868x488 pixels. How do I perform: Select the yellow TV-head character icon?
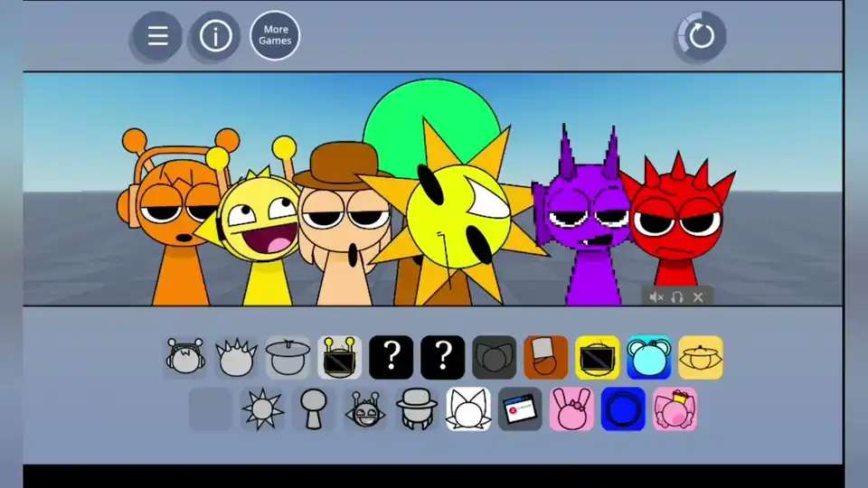pos(598,358)
